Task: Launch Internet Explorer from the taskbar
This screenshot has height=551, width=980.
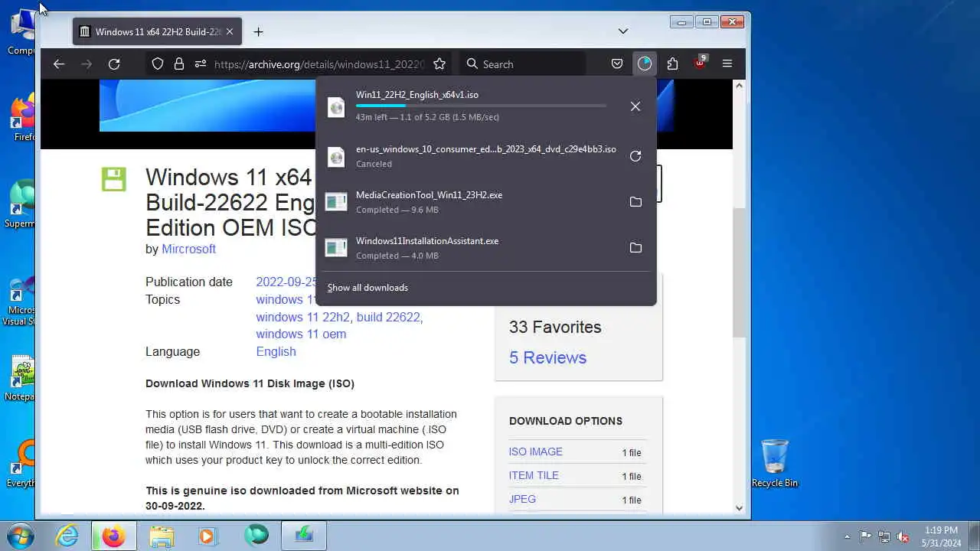Action: (67, 536)
